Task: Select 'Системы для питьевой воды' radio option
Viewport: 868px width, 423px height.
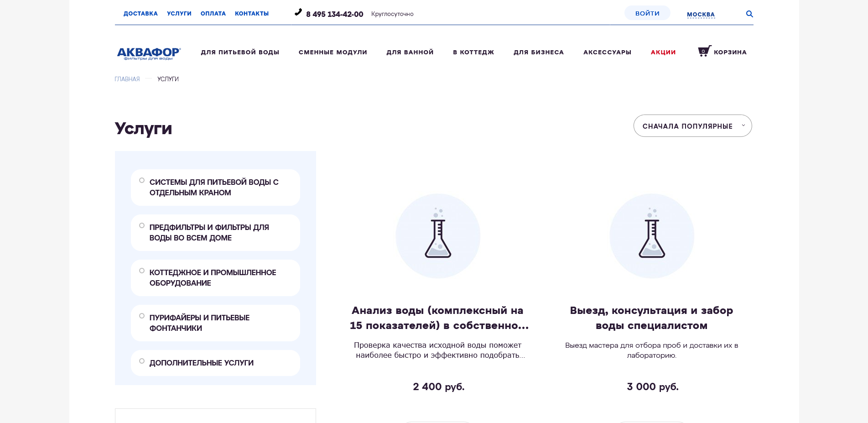Action: 142,181
